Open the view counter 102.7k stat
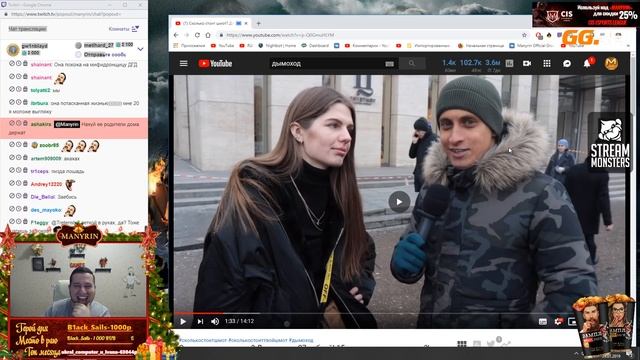Image resolution: width=640 pixels, height=360 pixels. [471, 63]
